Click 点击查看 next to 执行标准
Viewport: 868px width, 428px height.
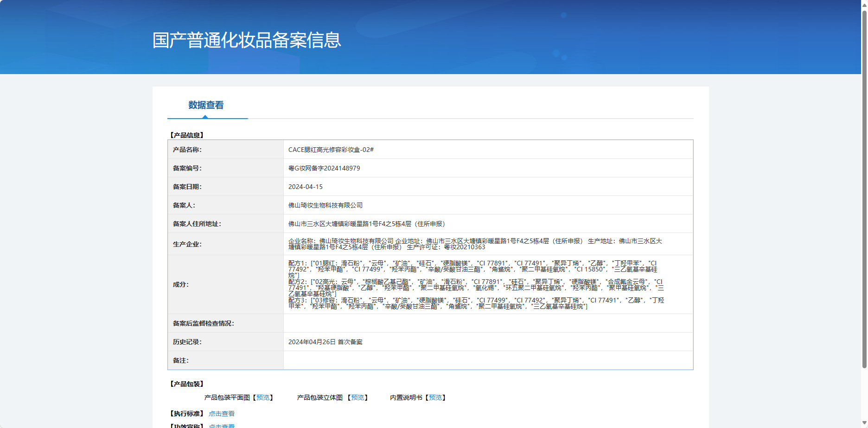click(222, 414)
